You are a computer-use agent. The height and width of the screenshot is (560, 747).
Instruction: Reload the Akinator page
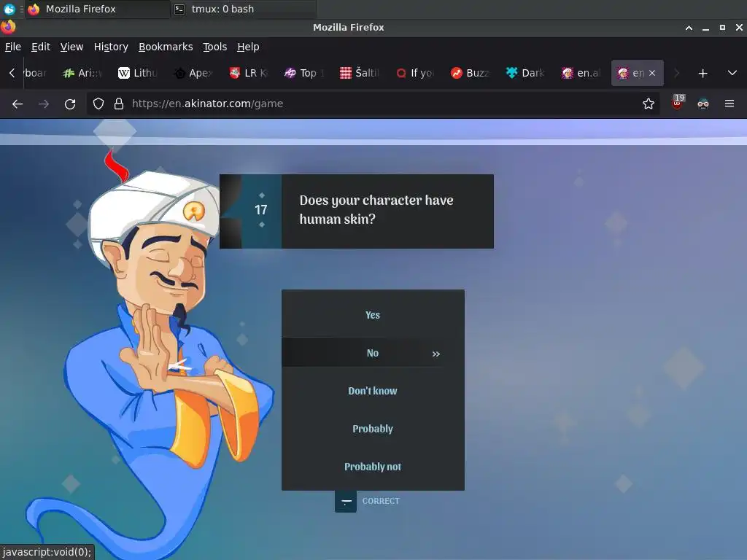(x=70, y=104)
